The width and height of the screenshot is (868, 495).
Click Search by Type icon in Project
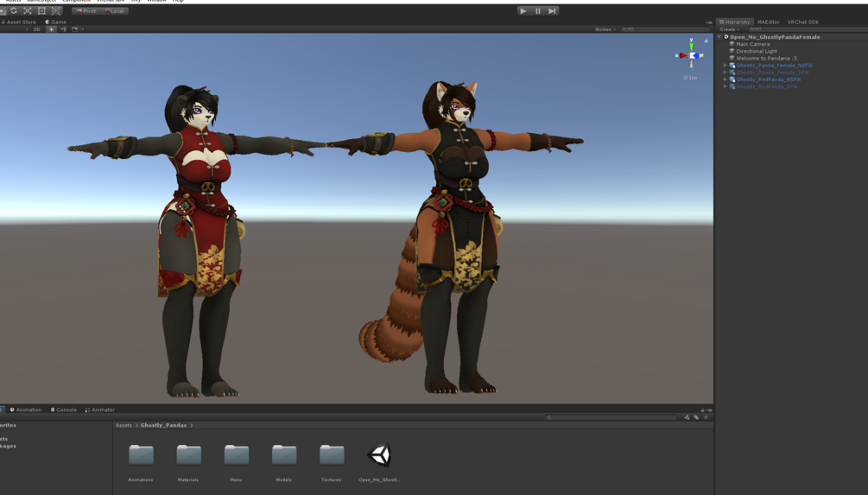(x=687, y=417)
